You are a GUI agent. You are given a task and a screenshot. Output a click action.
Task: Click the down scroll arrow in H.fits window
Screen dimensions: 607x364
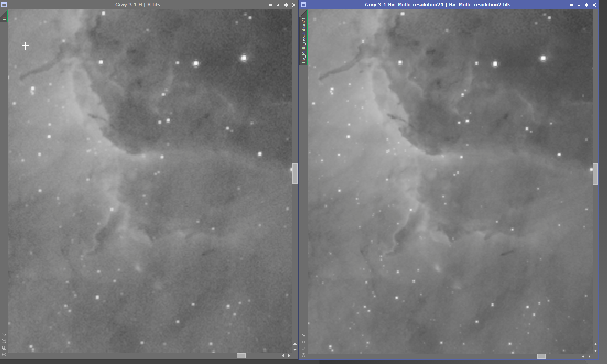tap(295, 350)
